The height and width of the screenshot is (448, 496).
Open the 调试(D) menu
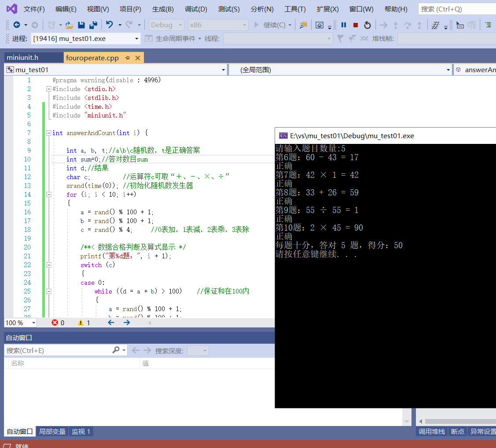tap(196, 9)
